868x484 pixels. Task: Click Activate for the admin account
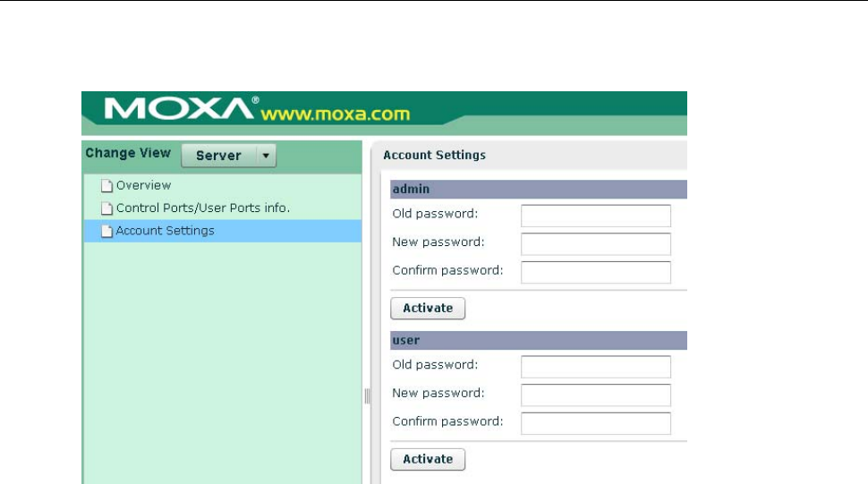pos(428,308)
